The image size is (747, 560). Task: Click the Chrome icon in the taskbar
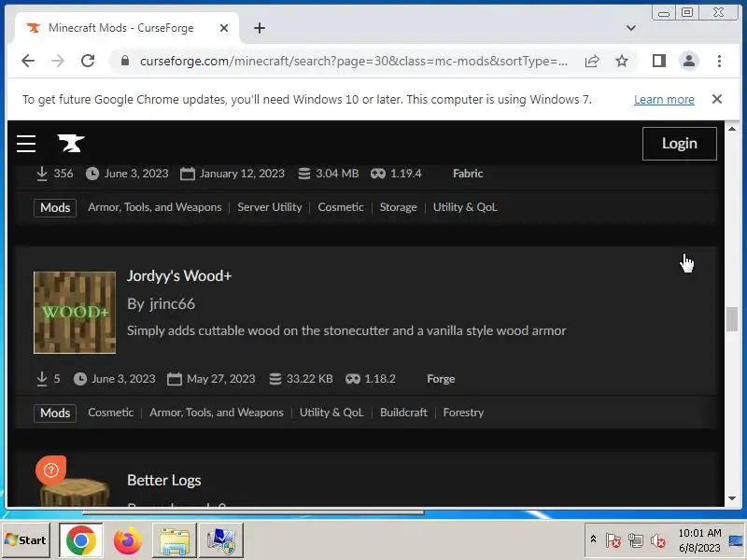tap(80, 540)
